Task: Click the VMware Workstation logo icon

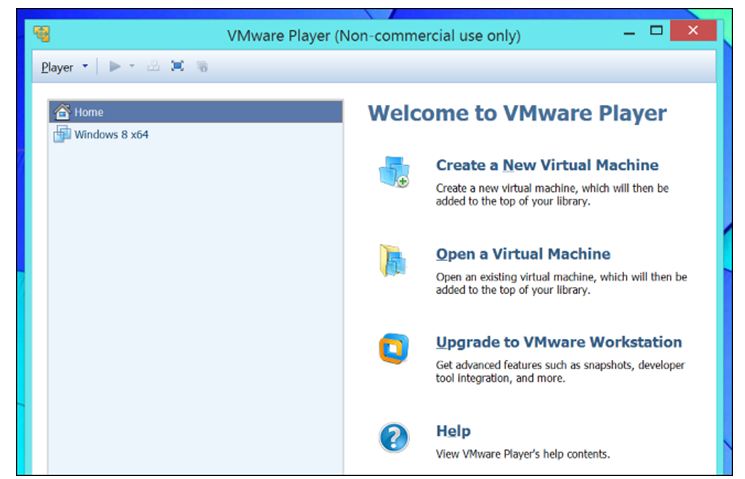Action: [x=394, y=349]
